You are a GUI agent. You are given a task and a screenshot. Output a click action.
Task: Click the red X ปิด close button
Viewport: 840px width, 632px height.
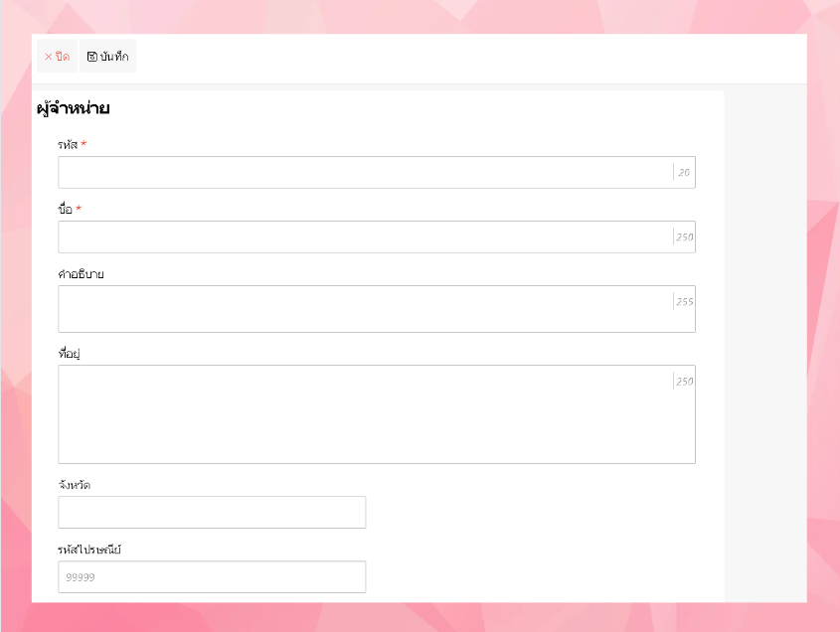[x=57, y=57]
